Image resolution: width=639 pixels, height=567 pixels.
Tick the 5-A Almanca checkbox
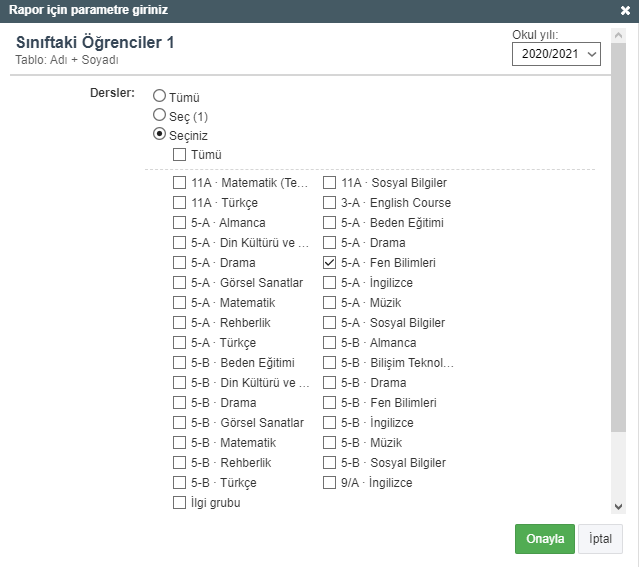coord(179,223)
